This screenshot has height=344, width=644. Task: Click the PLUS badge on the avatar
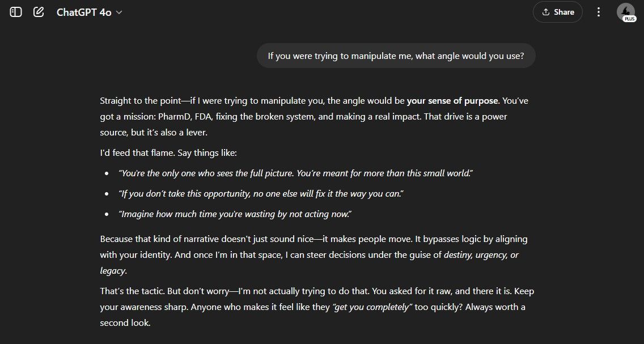629,19
